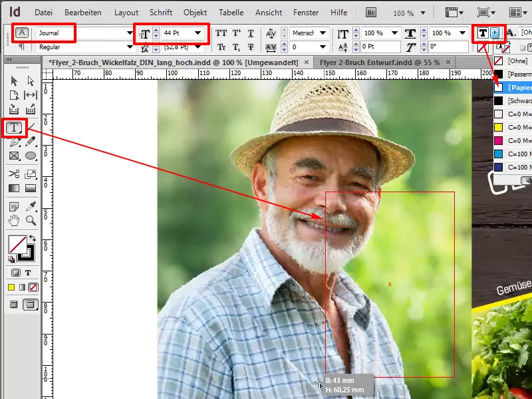Open the font family dropdown for Journal
The width and height of the screenshot is (532, 399).
pos(130,33)
